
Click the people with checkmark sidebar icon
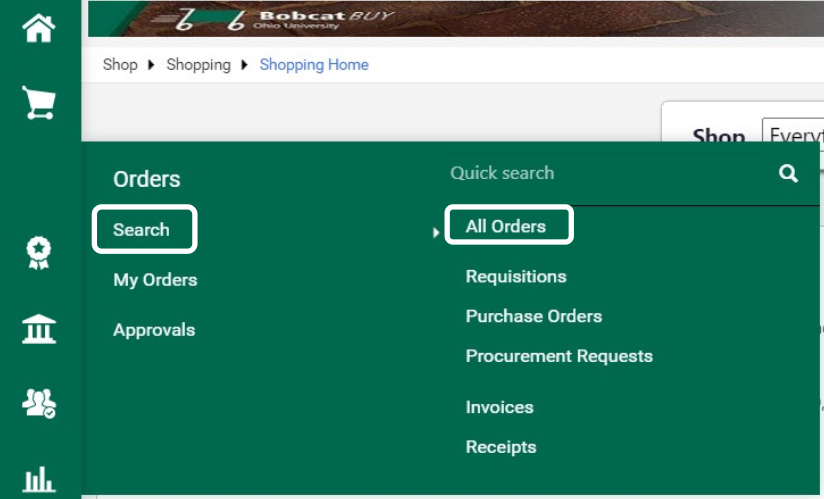(x=39, y=403)
